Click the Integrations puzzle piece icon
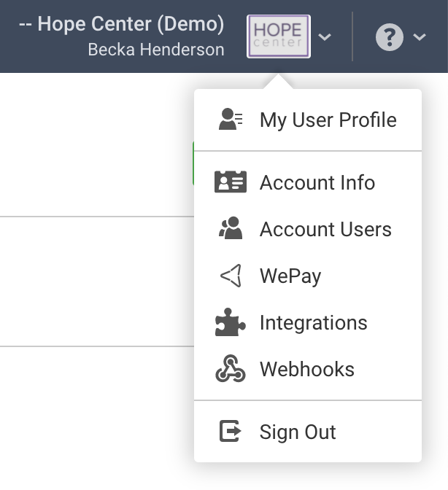Screen dimensions: 448x490 [x=231, y=322]
